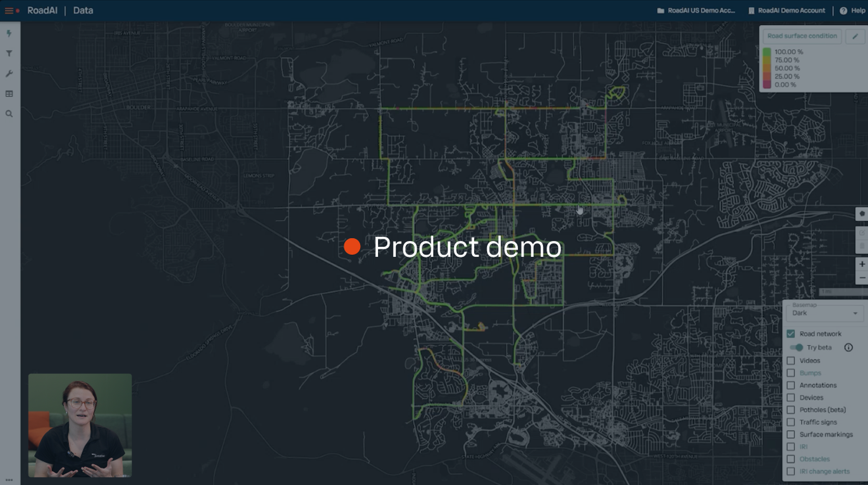Click the lightning bolt sidebar icon
The width and height of the screenshot is (868, 485).
[x=9, y=33]
